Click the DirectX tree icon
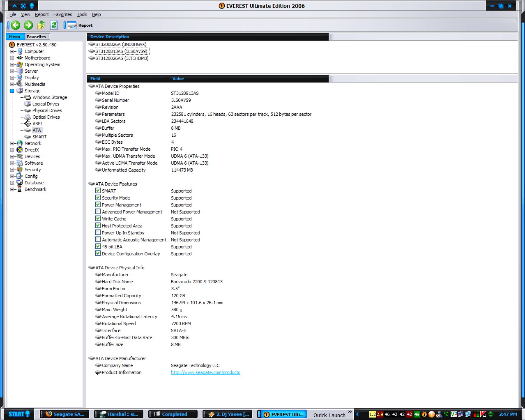The width and height of the screenshot is (525, 420). tap(20, 150)
